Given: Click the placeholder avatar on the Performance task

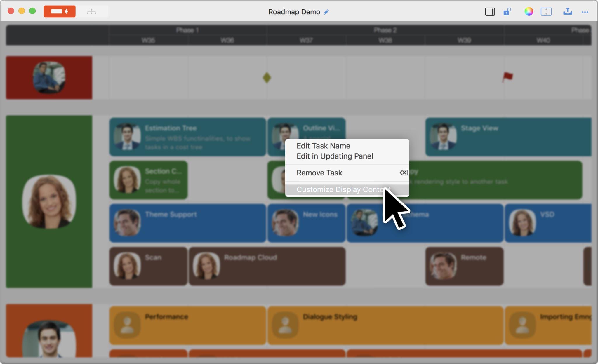Looking at the screenshot, I should click(127, 325).
